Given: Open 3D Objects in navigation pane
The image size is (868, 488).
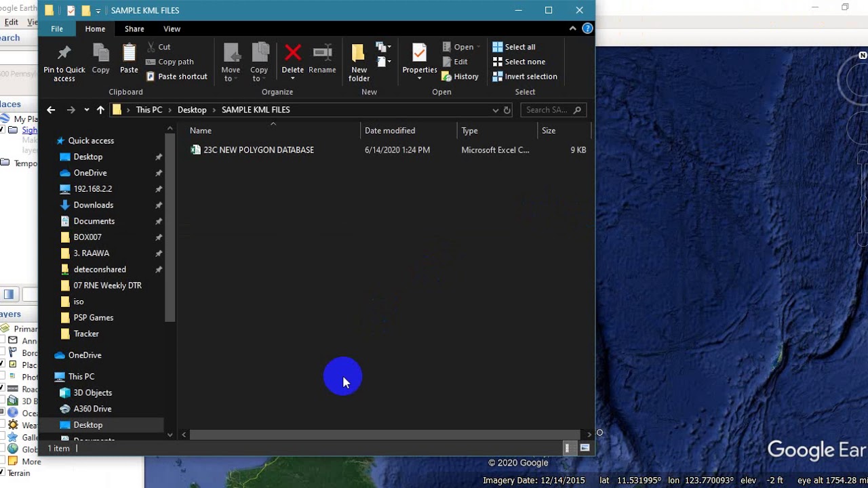Looking at the screenshot, I should point(85,392).
